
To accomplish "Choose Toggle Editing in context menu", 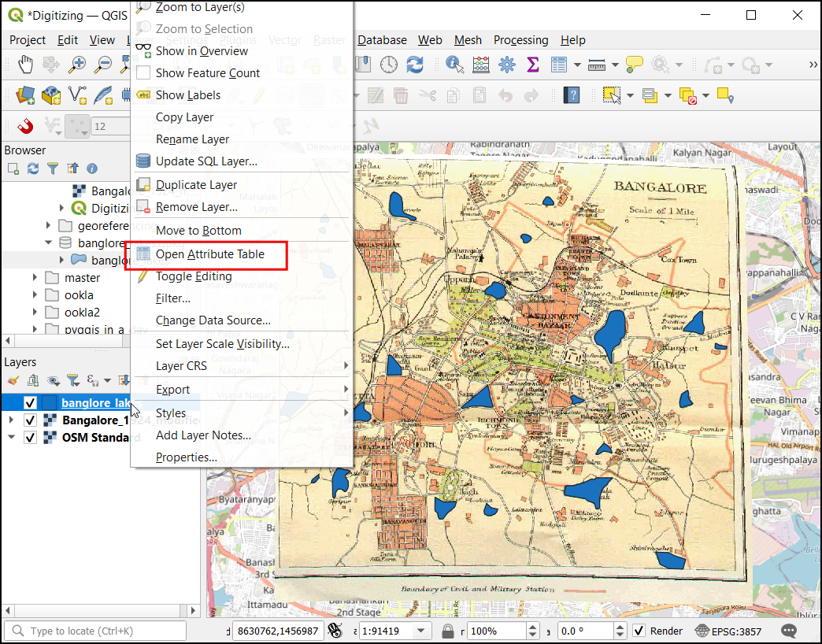I will 194,276.
